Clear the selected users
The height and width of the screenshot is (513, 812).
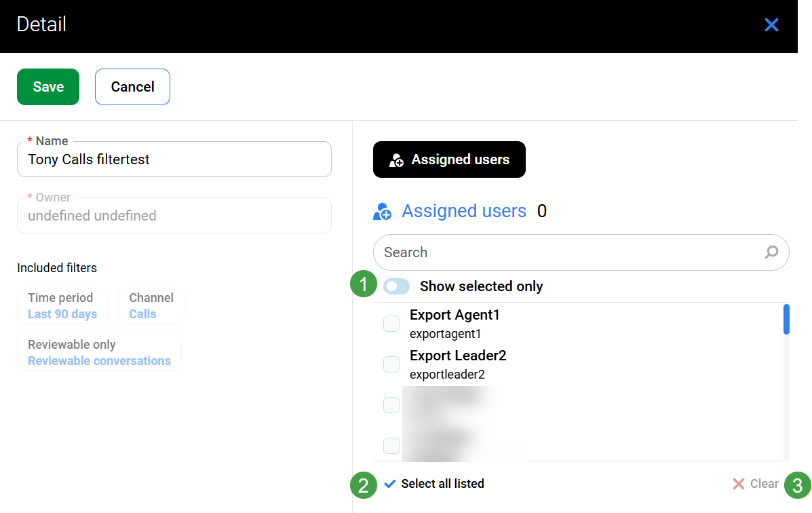coord(756,483)
